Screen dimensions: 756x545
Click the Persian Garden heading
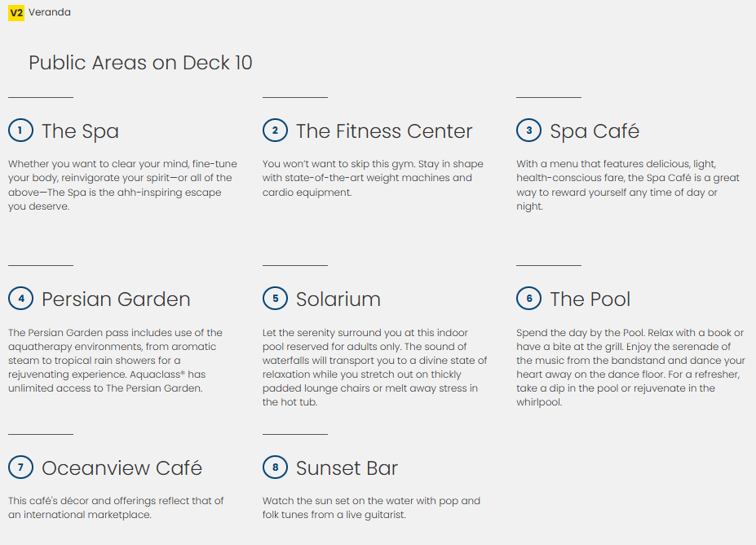116,299
